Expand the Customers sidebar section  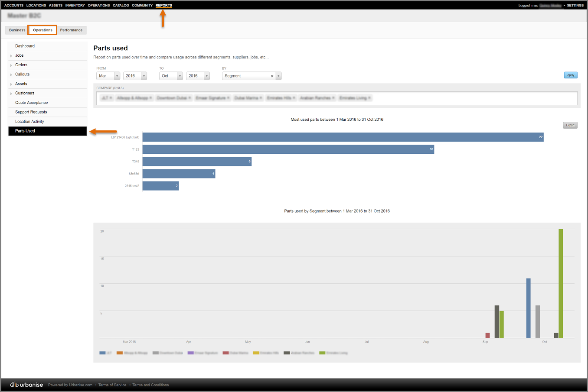(x=11, y=94)
